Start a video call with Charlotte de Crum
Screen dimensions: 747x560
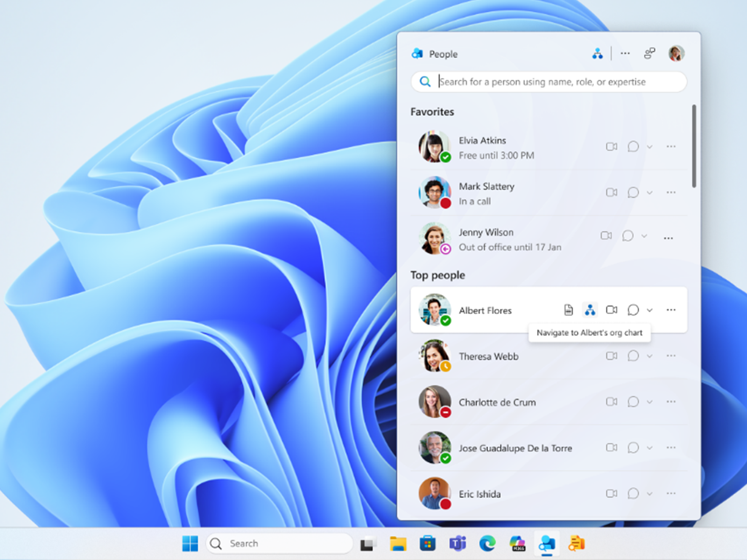(612, 402)
